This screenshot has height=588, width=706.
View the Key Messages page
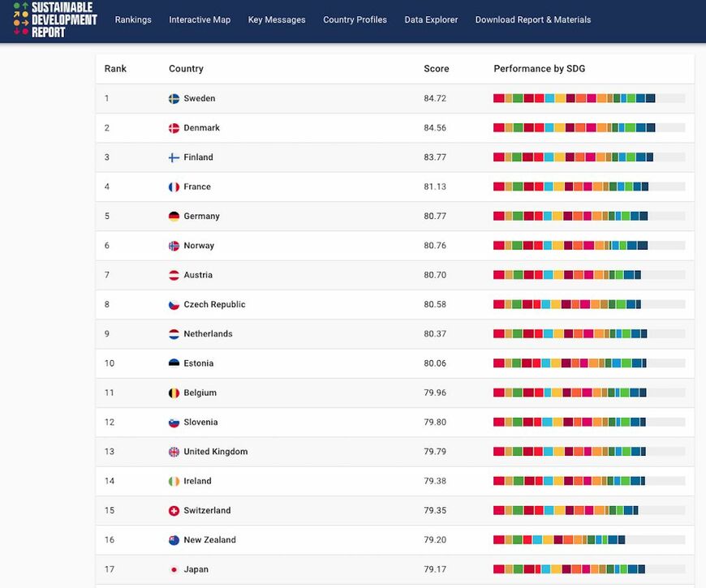point(277,19)
